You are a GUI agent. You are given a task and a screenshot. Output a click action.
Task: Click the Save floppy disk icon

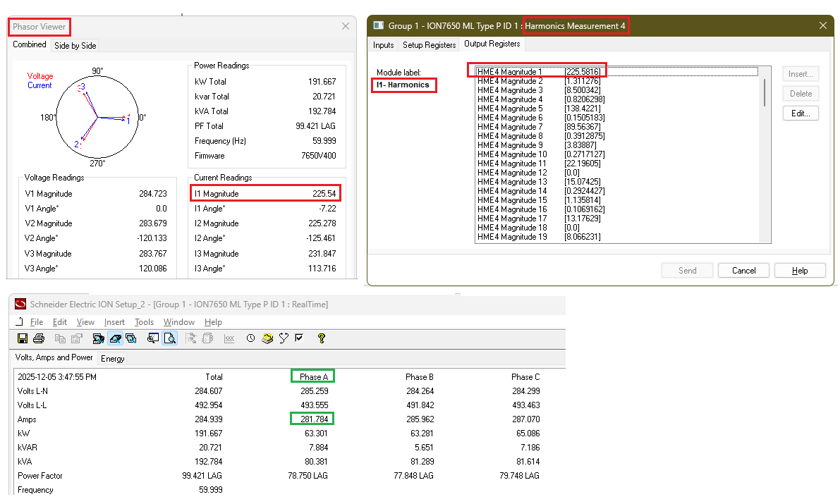pos(23,338)
